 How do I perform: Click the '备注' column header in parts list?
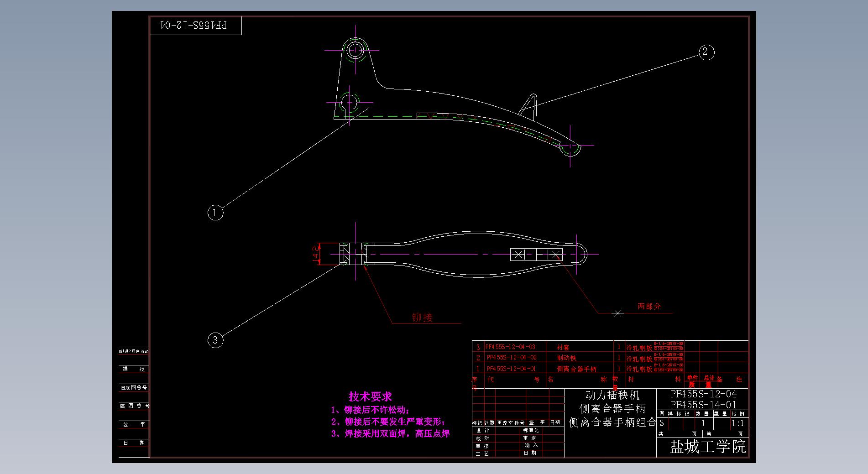[x=730, y=379]
